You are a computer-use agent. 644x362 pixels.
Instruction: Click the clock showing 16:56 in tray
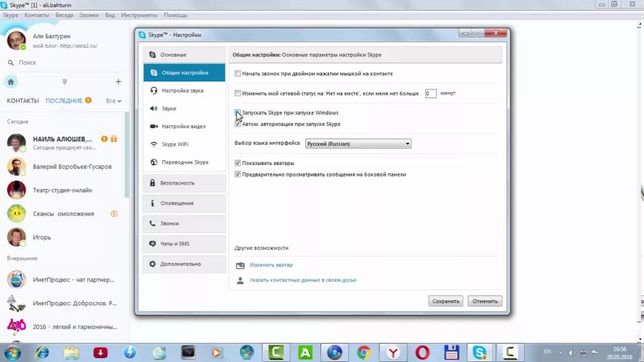(x=620, y=349)
